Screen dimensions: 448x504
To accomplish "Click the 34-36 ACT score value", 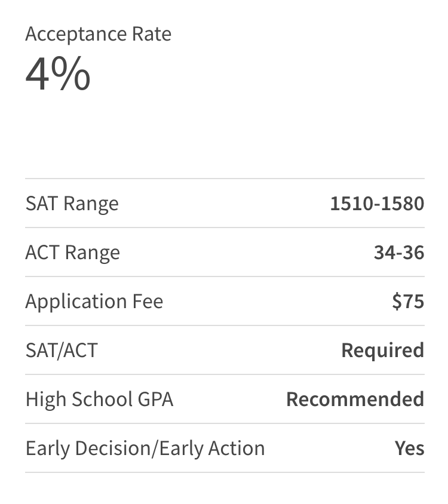I will tap(399, 253).
